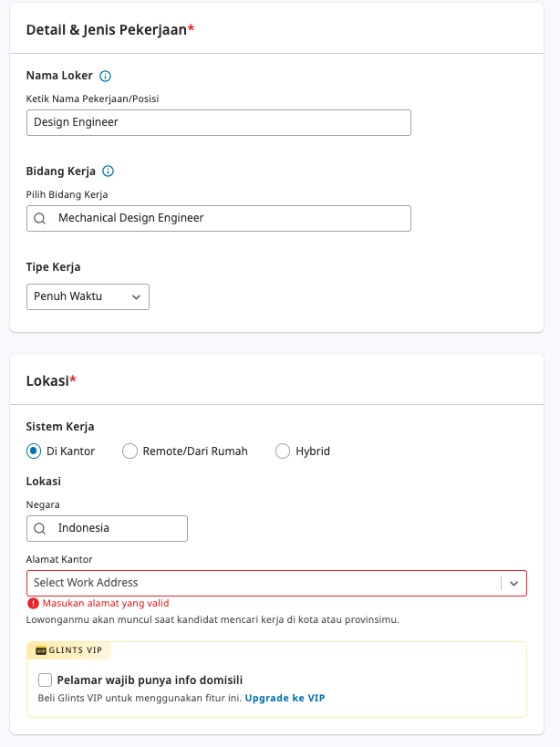Image resolution: width=560 pixels, height=747 pixels.
Task: Click the search icon in Negara field
Action: coord(40,528)
